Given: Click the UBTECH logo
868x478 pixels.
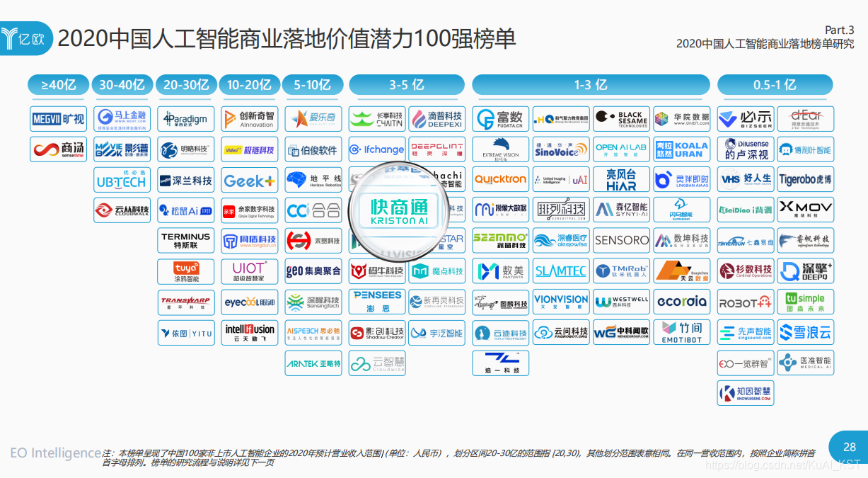Looking at the screenshot, I should pyautogui.click(x=121, y=180).
